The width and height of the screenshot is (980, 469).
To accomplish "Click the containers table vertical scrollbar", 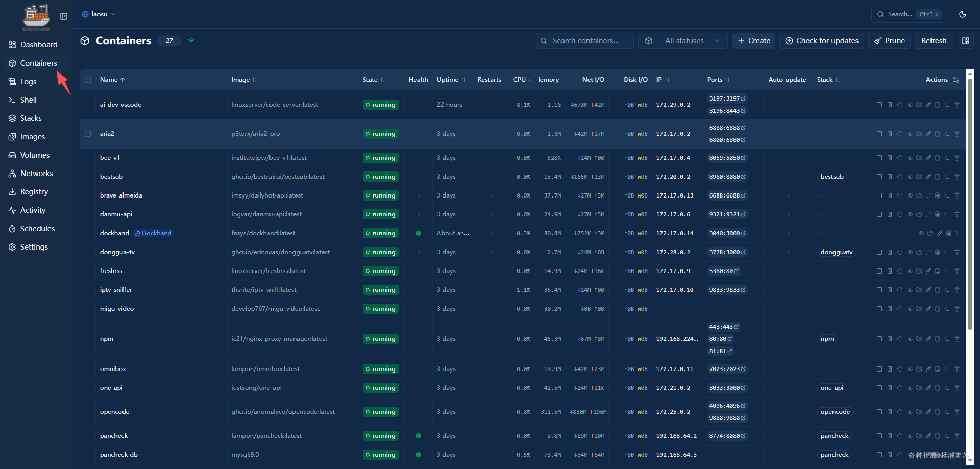I will click(x=970, y=204).
